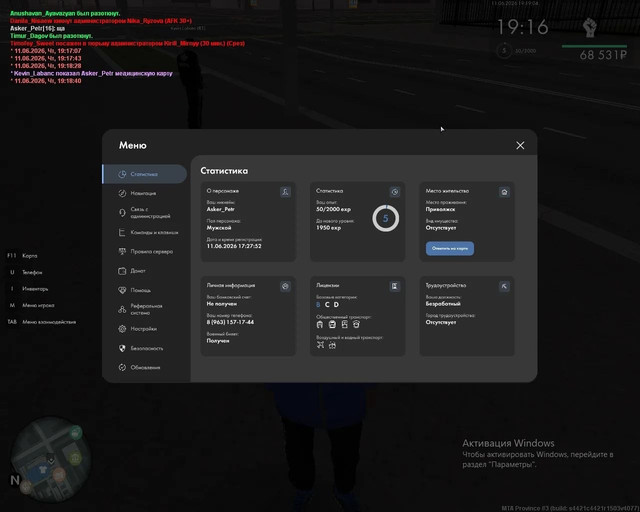Click the third public transport license icon
Screen dimensions: 640x512
click(x=344, y=324)
